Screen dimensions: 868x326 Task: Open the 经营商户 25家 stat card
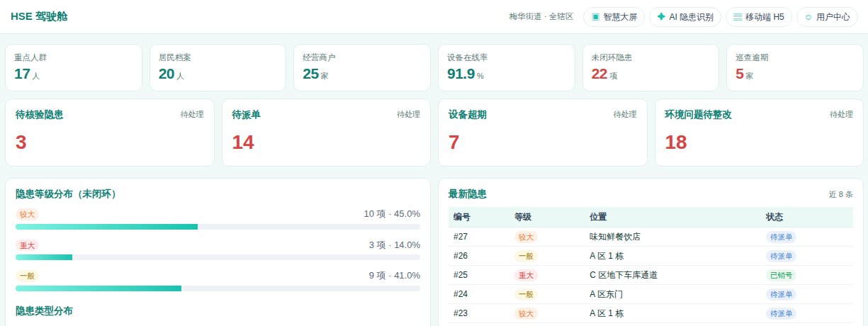[x=362, y=67]
